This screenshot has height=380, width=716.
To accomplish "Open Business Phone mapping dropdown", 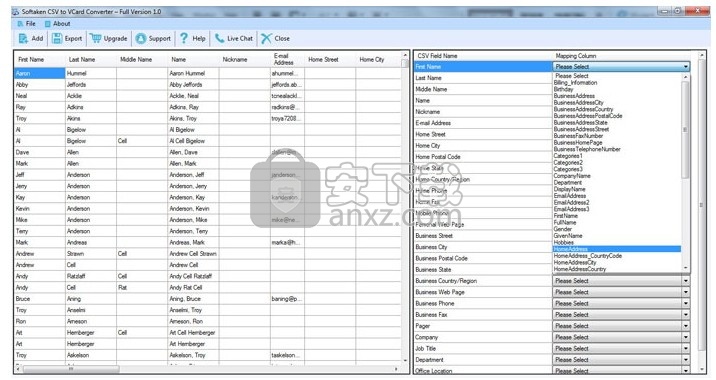I will (621, 304).
